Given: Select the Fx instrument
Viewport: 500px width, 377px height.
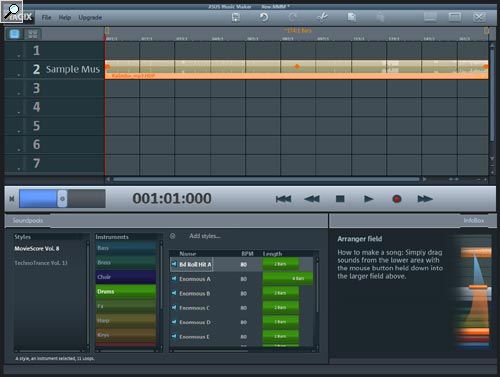Looking at the screenshot, I should click(x=126, y=306).
